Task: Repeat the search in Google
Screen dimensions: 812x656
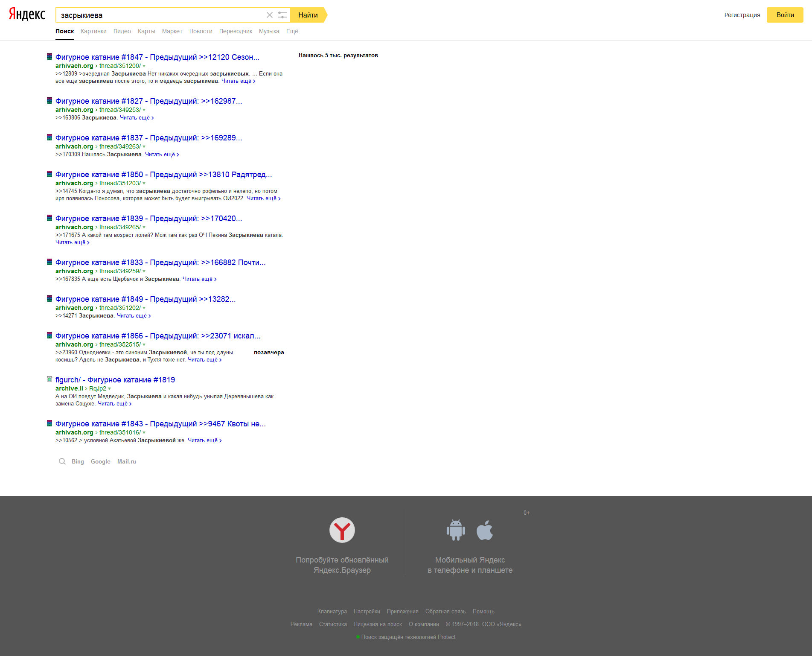Action: click(x=100, y=461)
